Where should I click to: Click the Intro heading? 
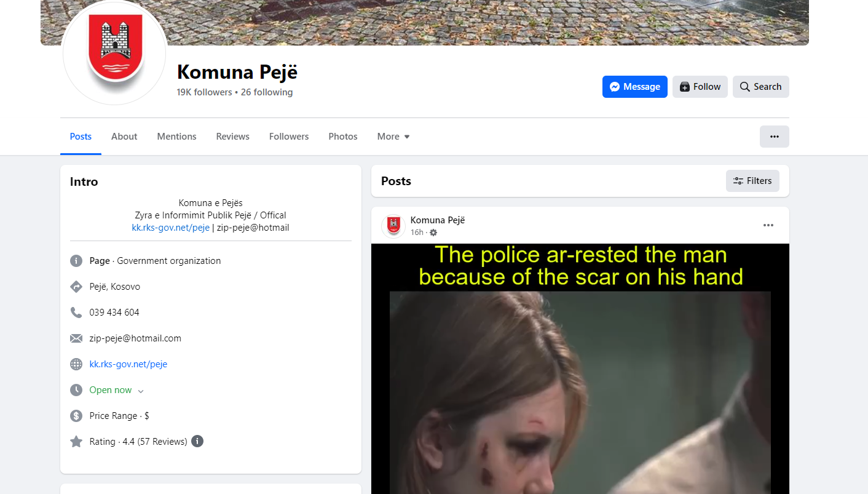tap(84, 181)
